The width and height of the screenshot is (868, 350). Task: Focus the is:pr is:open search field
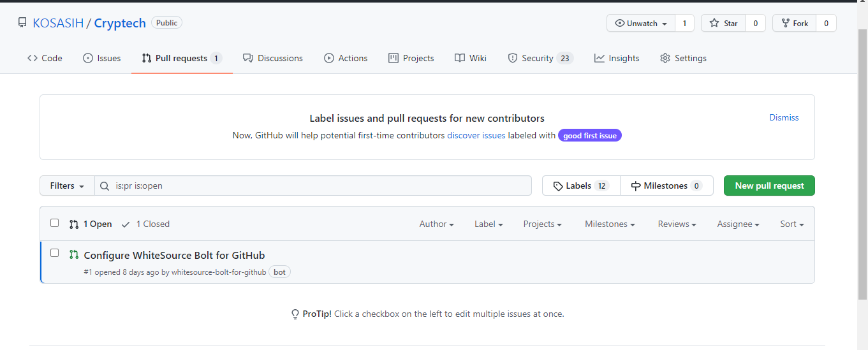click(313, 186)
